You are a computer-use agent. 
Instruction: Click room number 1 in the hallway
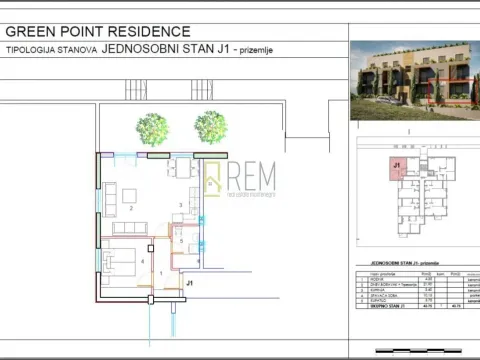click(x=161, y=273)
